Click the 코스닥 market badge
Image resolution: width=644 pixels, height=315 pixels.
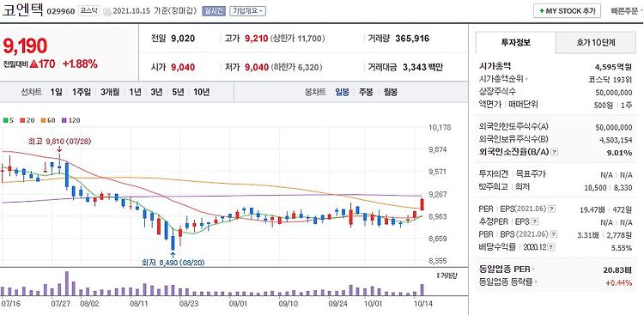tap(88, 11)
